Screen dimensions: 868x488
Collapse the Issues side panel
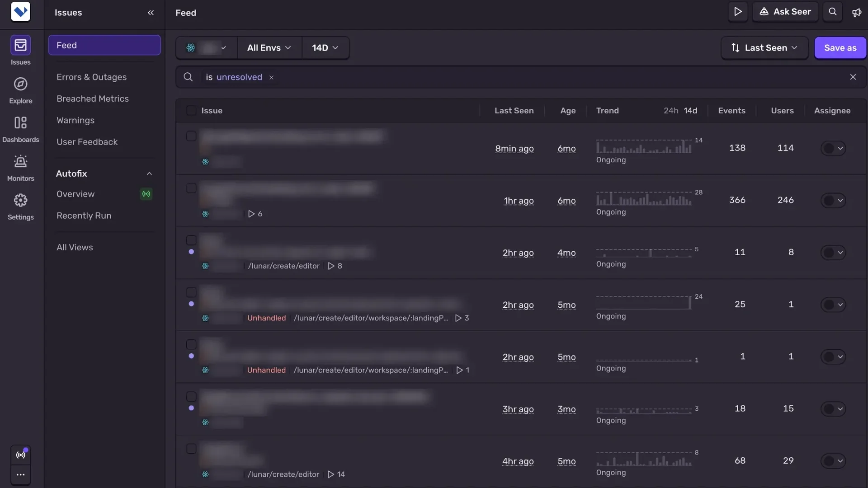click(151, 13)
